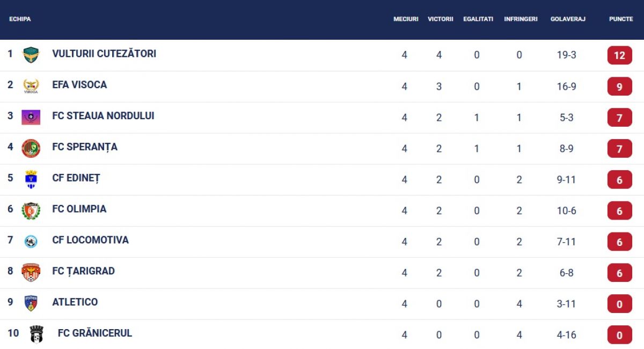Click the red 12 points badge
Viewport: 644px width, 349px height.
tap(620, 55)
